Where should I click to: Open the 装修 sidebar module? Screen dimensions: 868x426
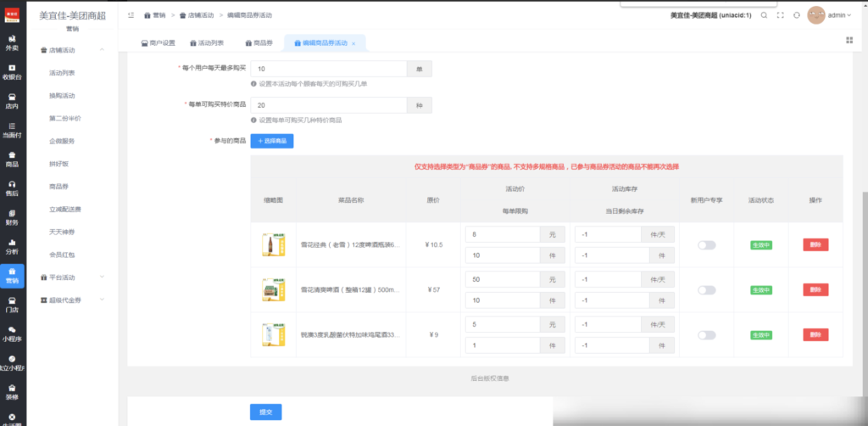[x=12, y=392]
